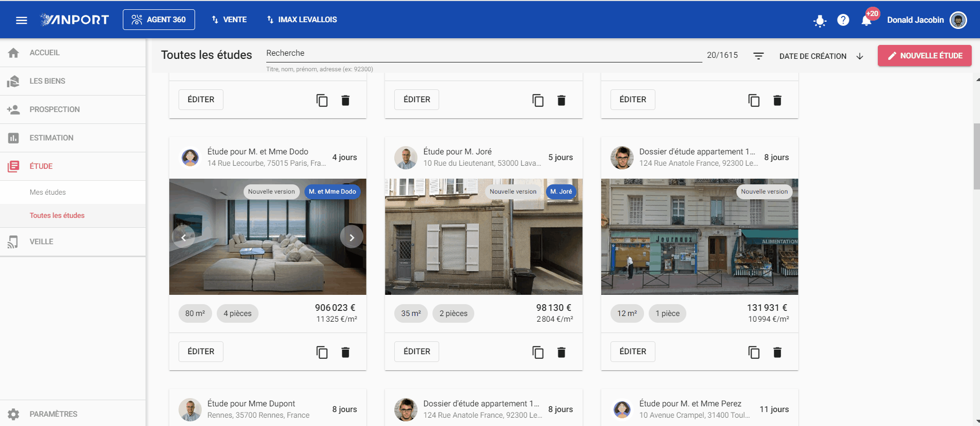Collapse the Étude sidebar section

tap(73, 166)
